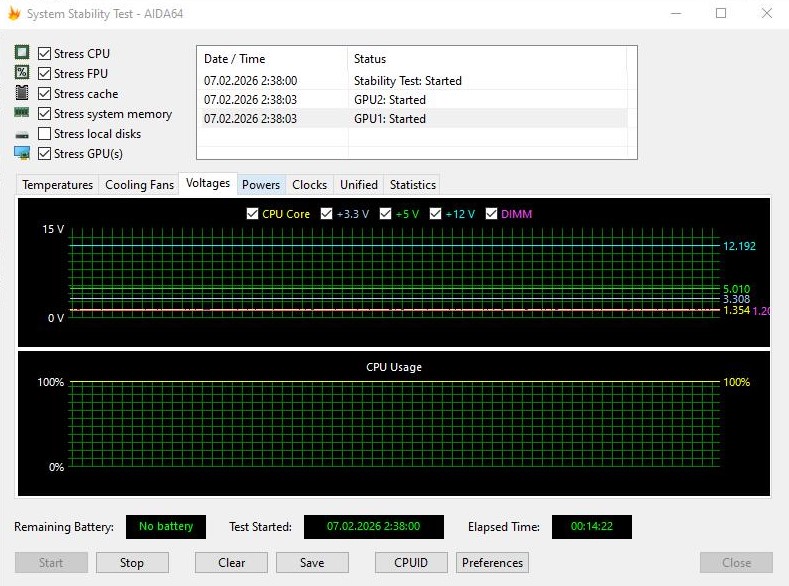Select the GPU2: Started log row
This screenshot has height=586, width=789.
click(413, 100)
